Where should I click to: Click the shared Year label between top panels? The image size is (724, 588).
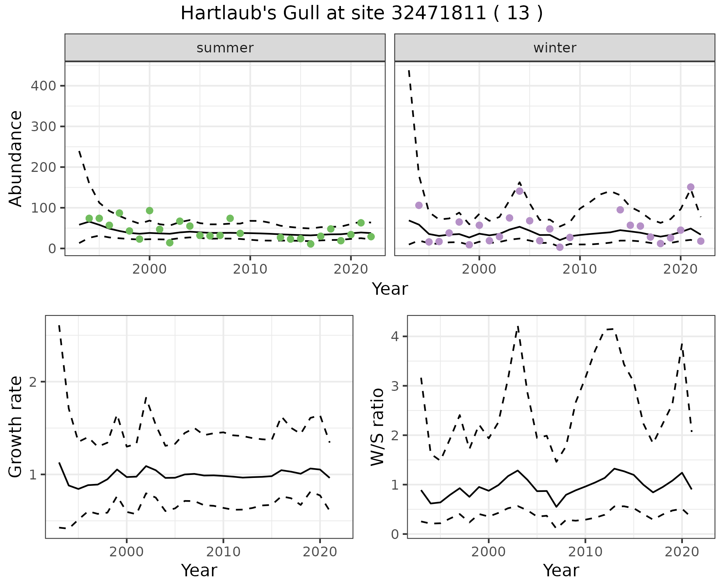(390, 289)
